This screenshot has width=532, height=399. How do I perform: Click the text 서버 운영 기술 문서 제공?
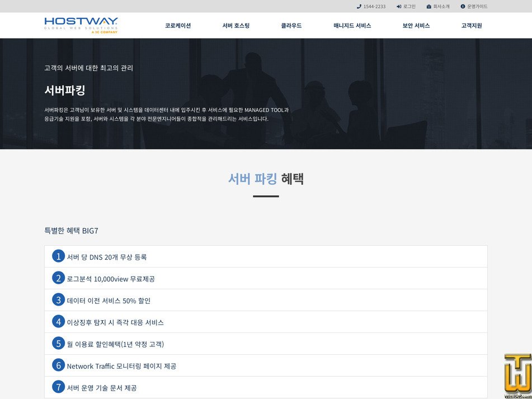[x=102, y=388]
